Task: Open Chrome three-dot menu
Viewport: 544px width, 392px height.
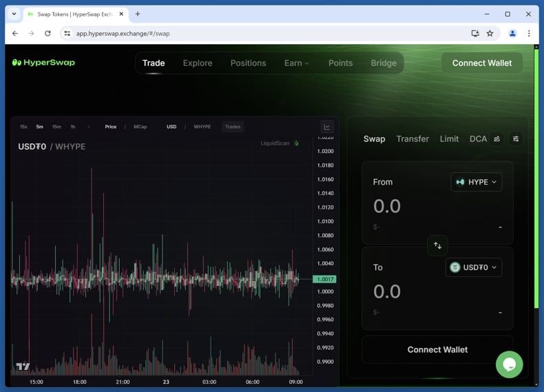Action: pyautogui.click(x=529, y=33)
